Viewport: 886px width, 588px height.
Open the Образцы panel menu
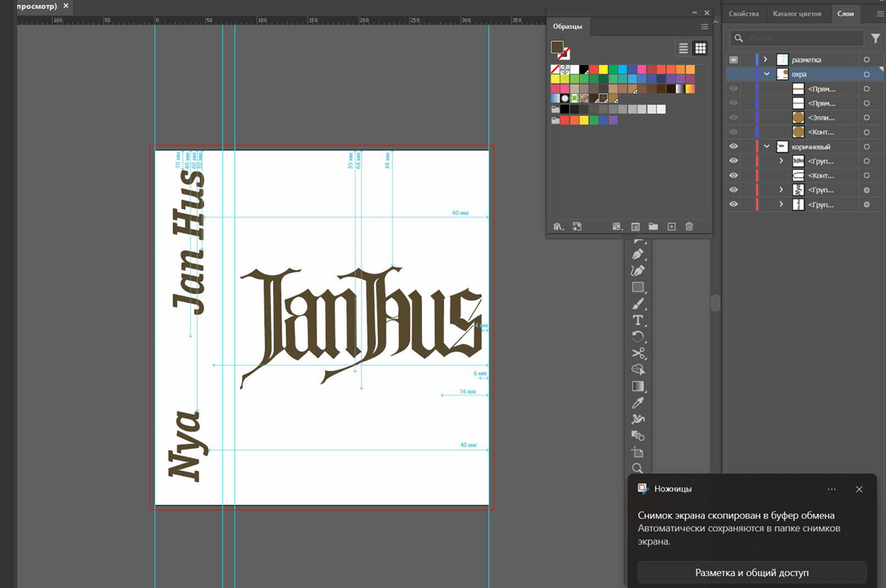(x=704, y=26)
